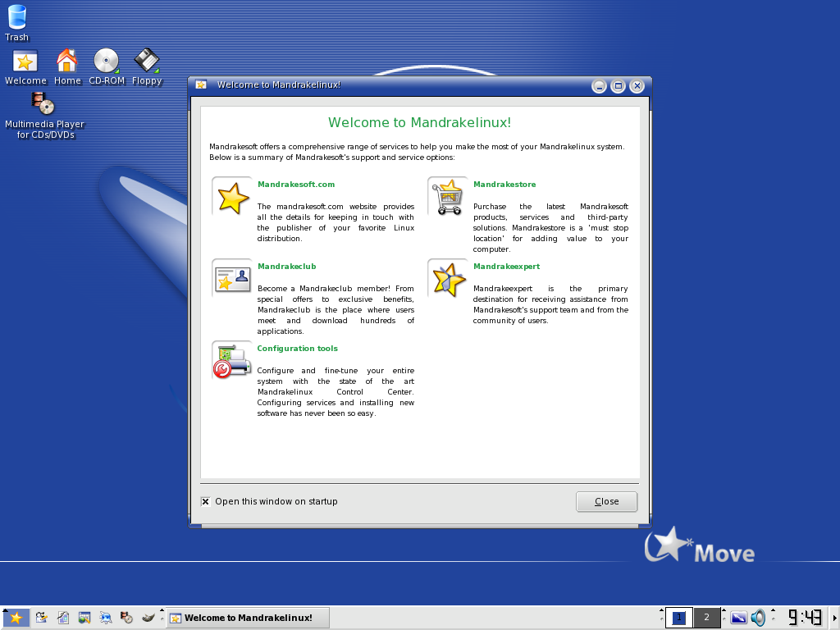This screenshot has width=840, height=630.
Task: Click the Mandrakestore shopping cart icon
Action: click(x=448, y=199)
